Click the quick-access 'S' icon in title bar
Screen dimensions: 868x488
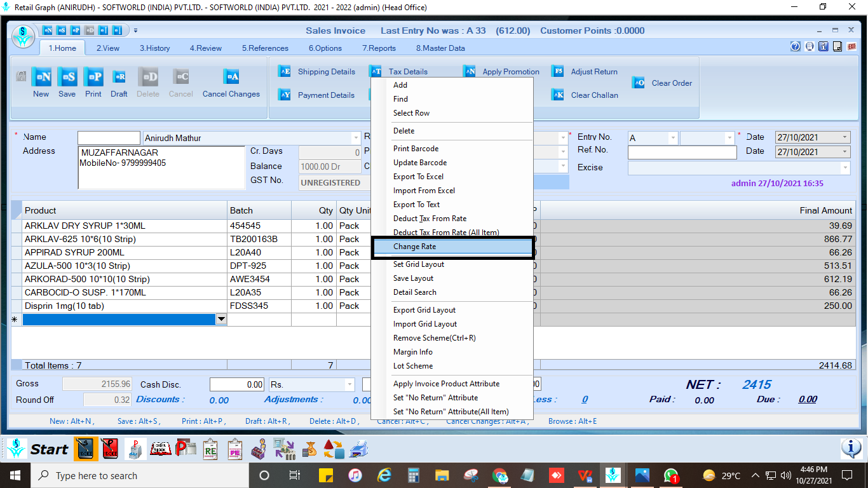(62, 30)
